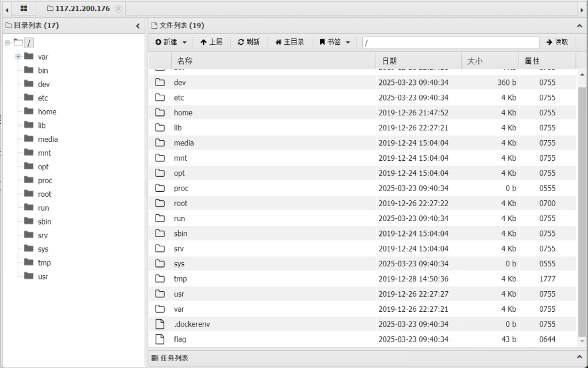Select root folder / in tree
Screen dimensions: 588x368
29,42
